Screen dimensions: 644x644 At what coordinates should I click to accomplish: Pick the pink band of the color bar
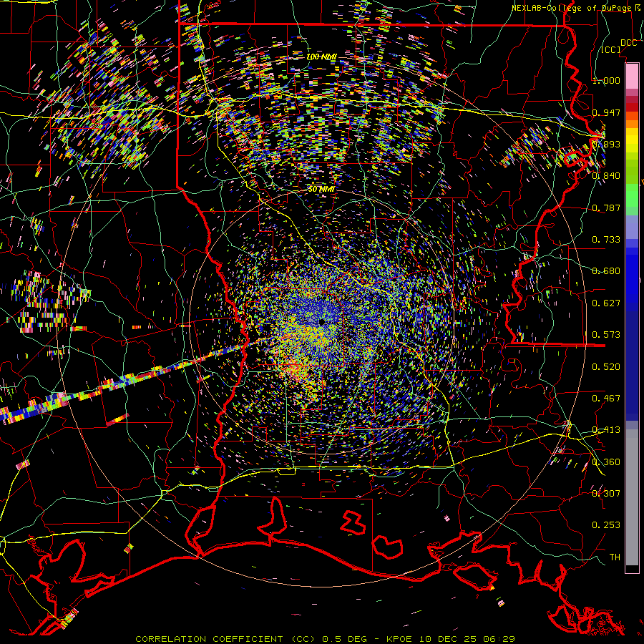(x=632, y=76)
